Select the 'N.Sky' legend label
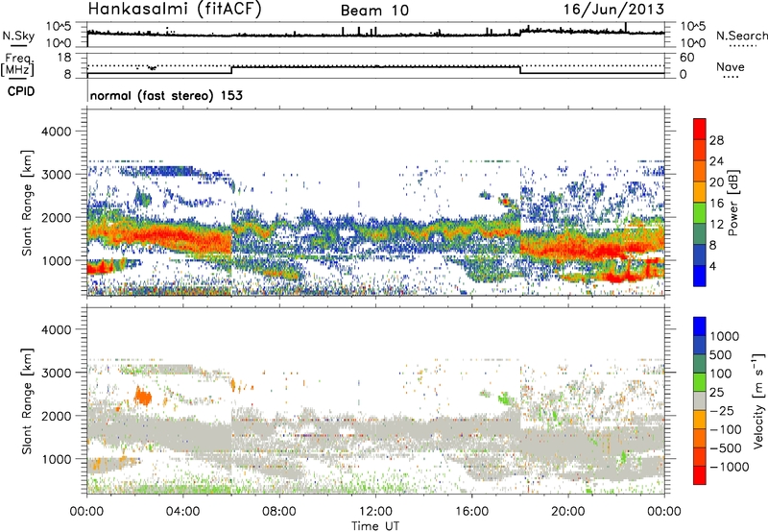Viewport: 768px width, 532px height. click(x=18, y=36)
